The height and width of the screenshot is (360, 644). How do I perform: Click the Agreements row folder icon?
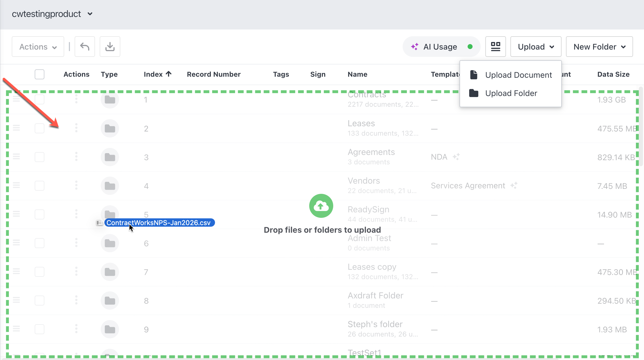pyautogui.click(x=110, y=157)
